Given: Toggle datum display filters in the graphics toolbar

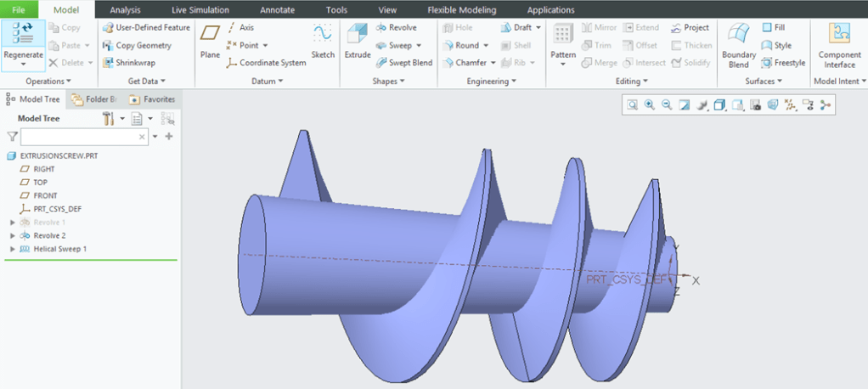Looking at the screenshot, I should [x=790, y=105].
